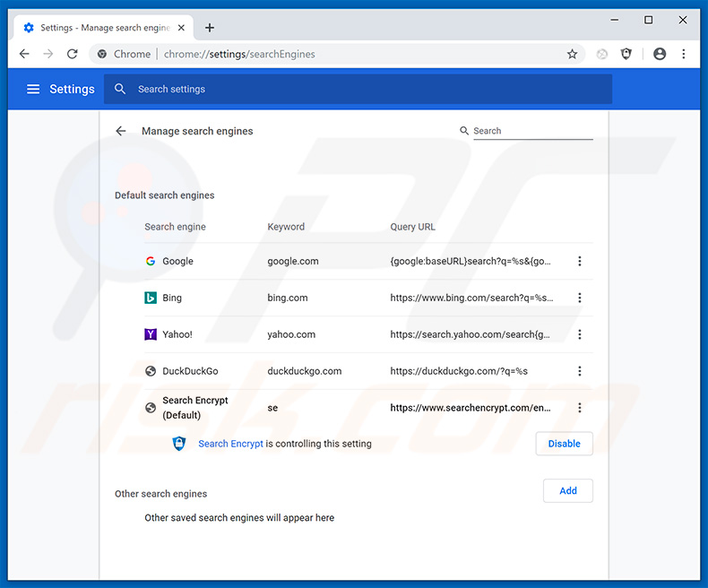Select the DuckDuckGo query URL text
The image size is (708, 588).
click(x=459, y=371)
